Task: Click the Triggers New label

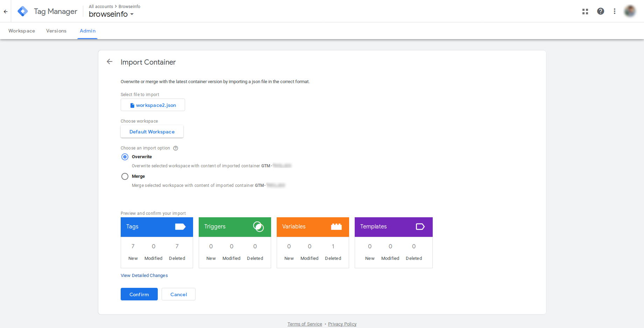Action: pos(211,258)
